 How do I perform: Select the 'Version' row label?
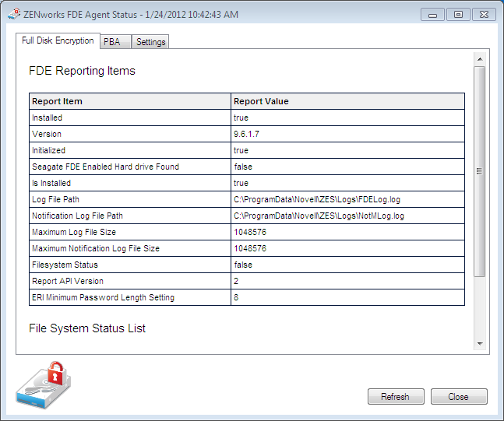47,134
